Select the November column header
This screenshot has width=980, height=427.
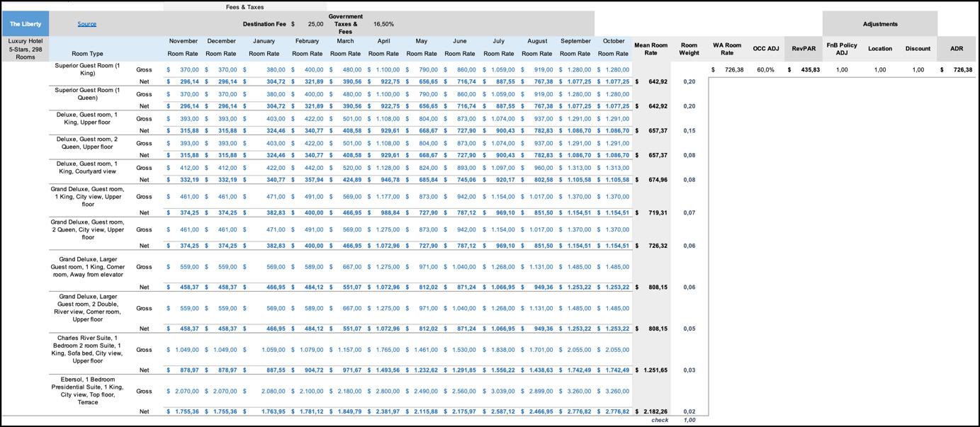click(183, 41)
